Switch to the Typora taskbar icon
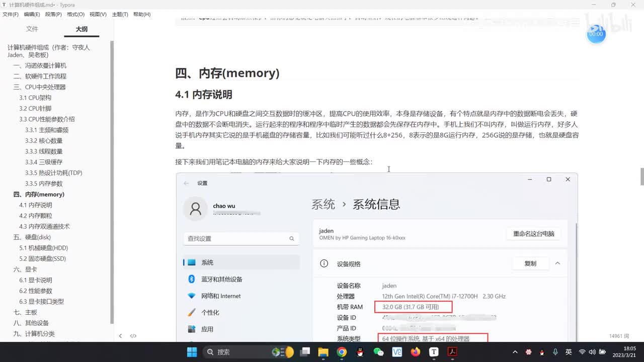644x362 pixels. [x=434, y=352]
